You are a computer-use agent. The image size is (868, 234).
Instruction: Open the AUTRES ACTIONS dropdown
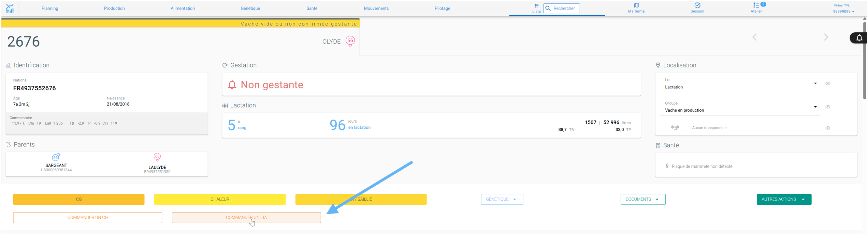[784, 199]
